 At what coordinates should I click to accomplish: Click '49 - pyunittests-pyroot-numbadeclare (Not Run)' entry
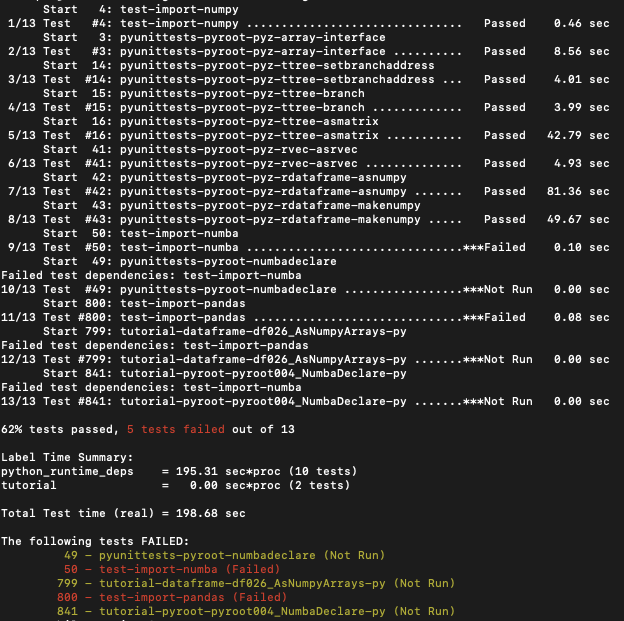pos(224,555)
